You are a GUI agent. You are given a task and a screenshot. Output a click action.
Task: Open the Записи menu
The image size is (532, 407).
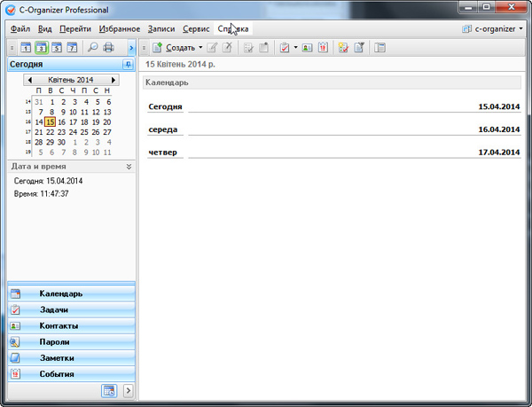(x=161, y=29)
